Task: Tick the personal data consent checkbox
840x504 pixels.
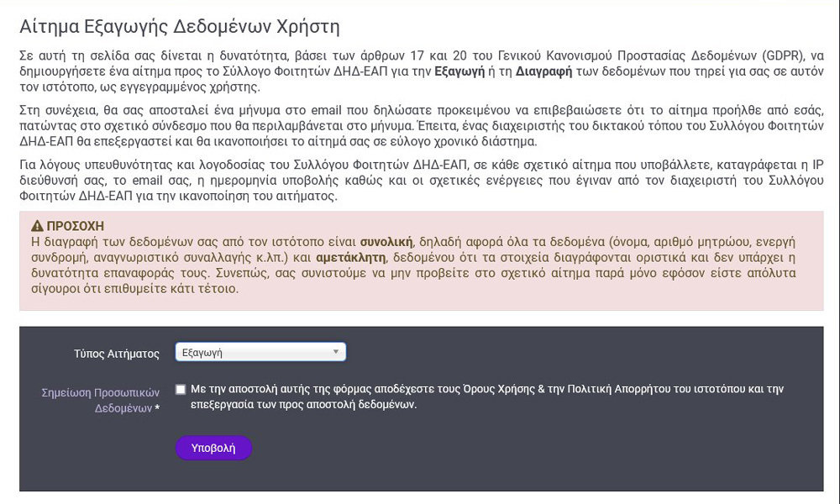Action: pyautogui.click(x=181, y=390)
